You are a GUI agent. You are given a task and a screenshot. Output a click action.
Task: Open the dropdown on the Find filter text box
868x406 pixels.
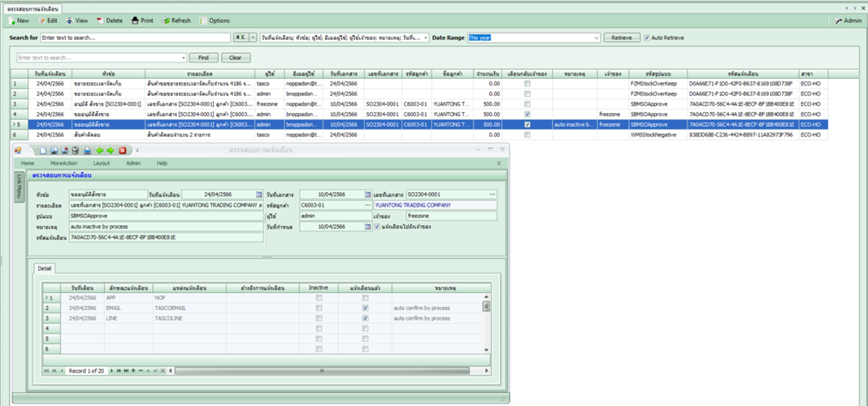click(184, 58)
